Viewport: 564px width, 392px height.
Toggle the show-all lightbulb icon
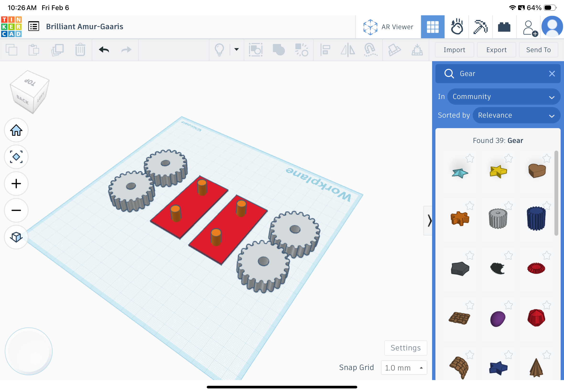tap(219, 50)
